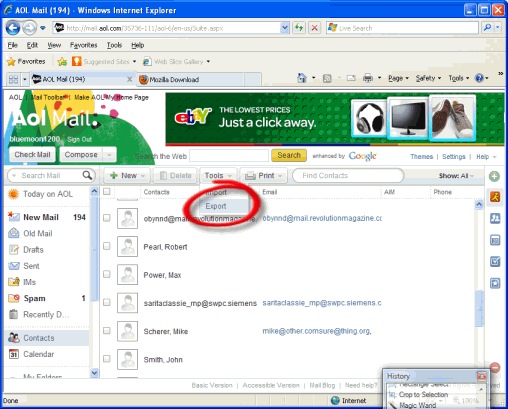
Task: Click the Help question mark icon
Action: pyautogui.click(x=479, y=78)
